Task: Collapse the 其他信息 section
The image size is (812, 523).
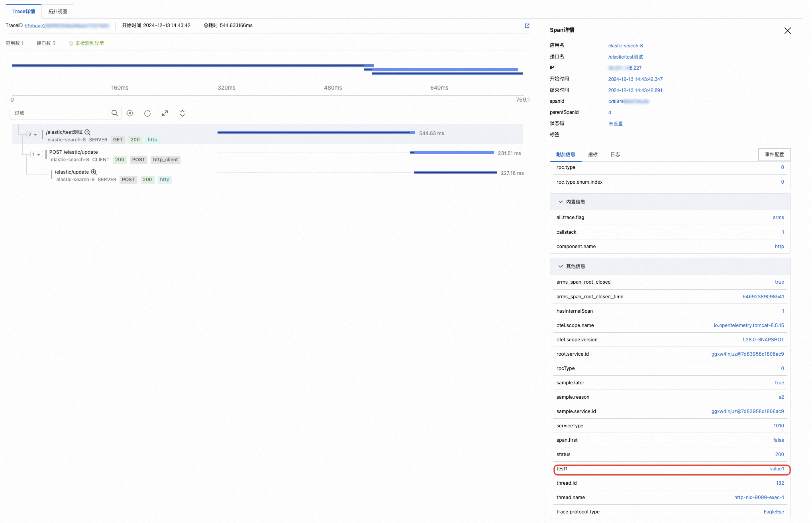Action: pos(560,266)
